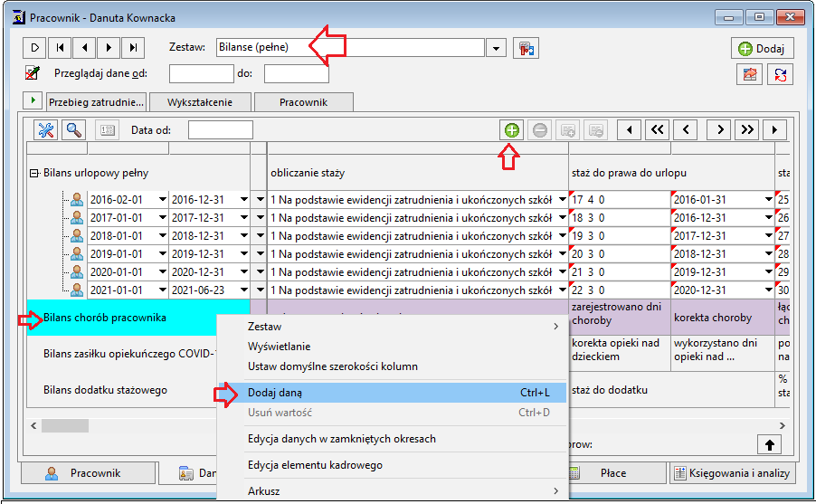The width and height of the screenshot is (816, 504).
Task: Collapse the Bilans urlopowy pełny tree node
Action: (33, 173)
